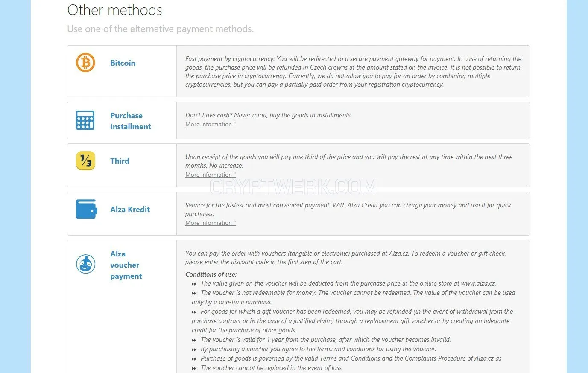588x373 pixels.
Task: Select the Third payment option label
Action: [x=120, y=161]
